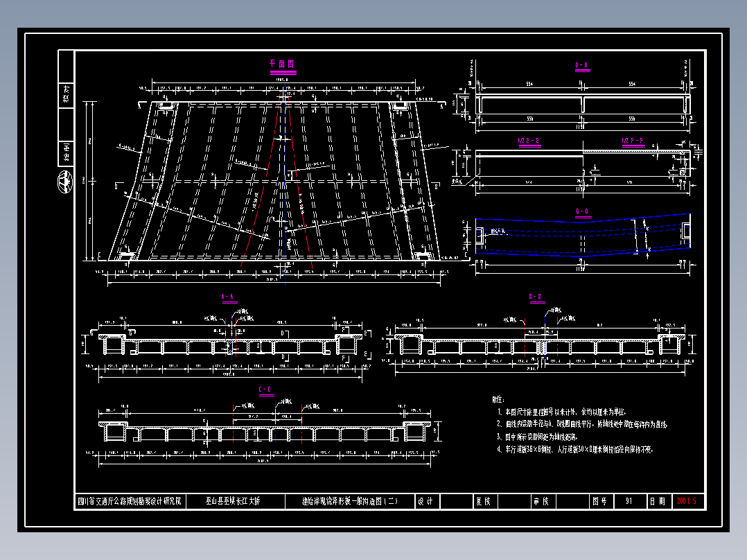Select the red date value 2001.5
Image resolution: width=747 pixels, height=560 pixels.
[687, 501]
